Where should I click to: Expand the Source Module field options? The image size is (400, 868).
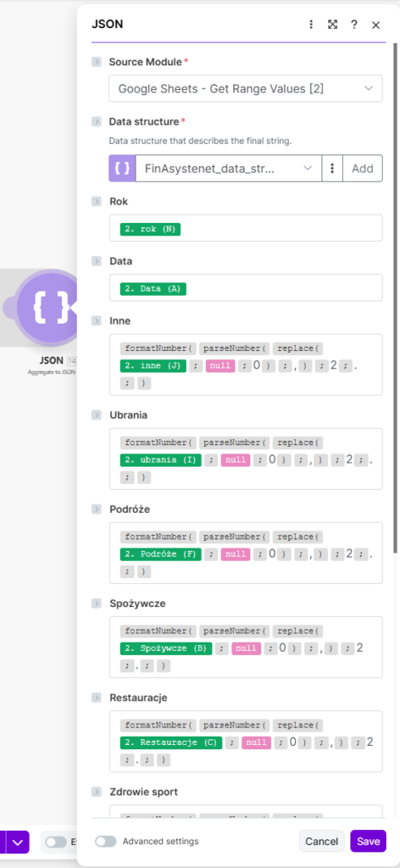[x=97, y=62]
